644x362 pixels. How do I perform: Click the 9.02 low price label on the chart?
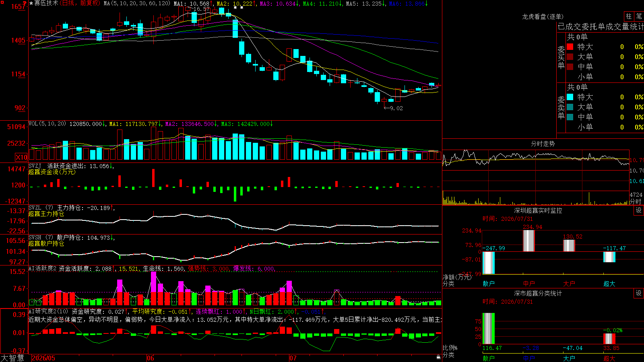(x=396, y=108)
